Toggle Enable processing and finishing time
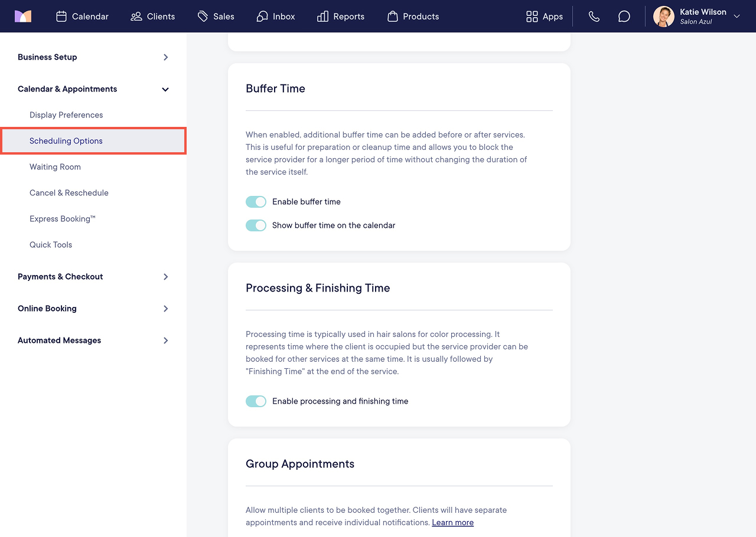 coord(256,401)
